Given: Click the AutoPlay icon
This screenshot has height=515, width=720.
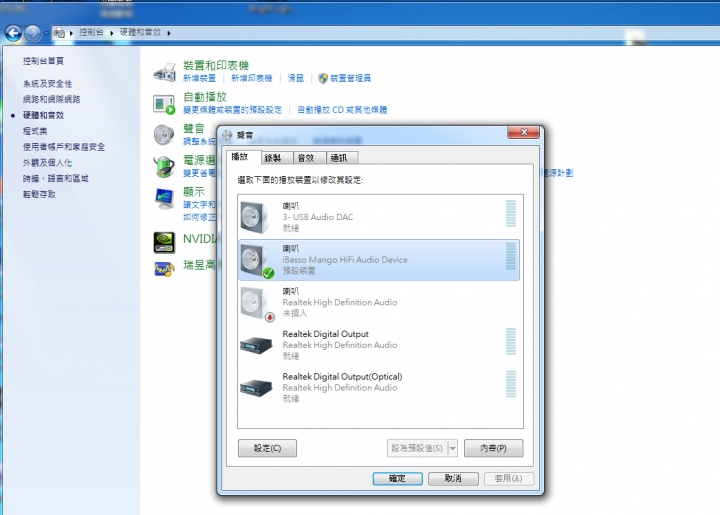Looking at the screenshot, I should pyautogui.click(x=164, y=104).
